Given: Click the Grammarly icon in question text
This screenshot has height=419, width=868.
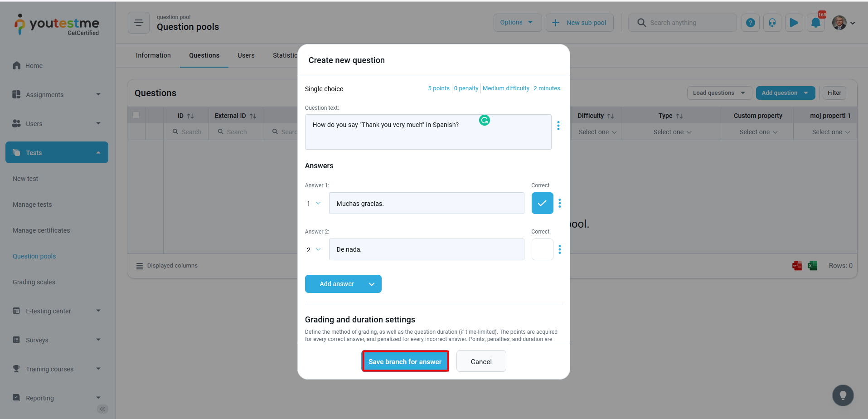Looking at the screenshot, I should [x=485, y=120].
